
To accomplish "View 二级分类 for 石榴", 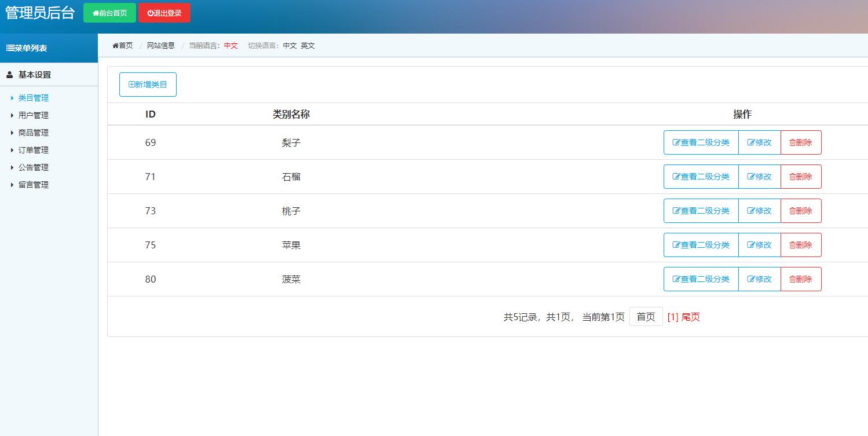I will 701,177.
